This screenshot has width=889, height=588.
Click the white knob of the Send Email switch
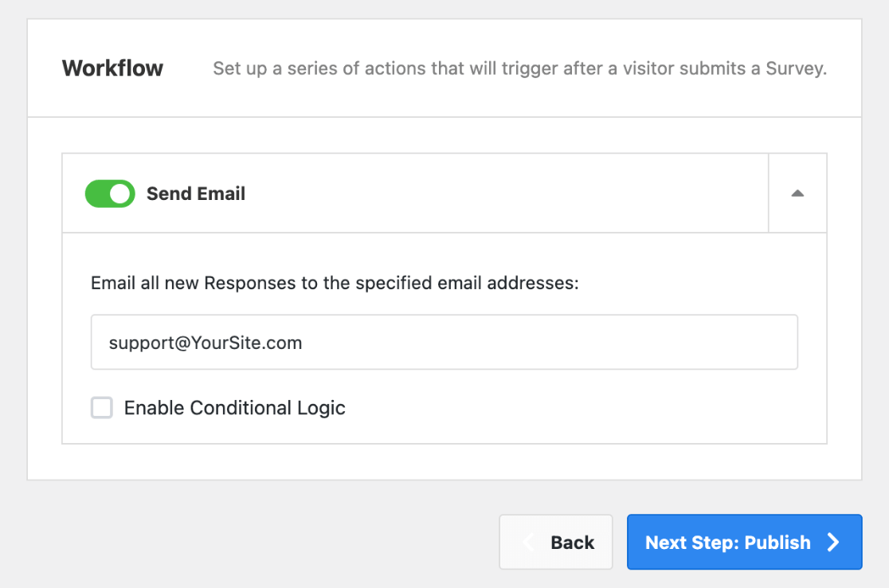pos(120,194)
